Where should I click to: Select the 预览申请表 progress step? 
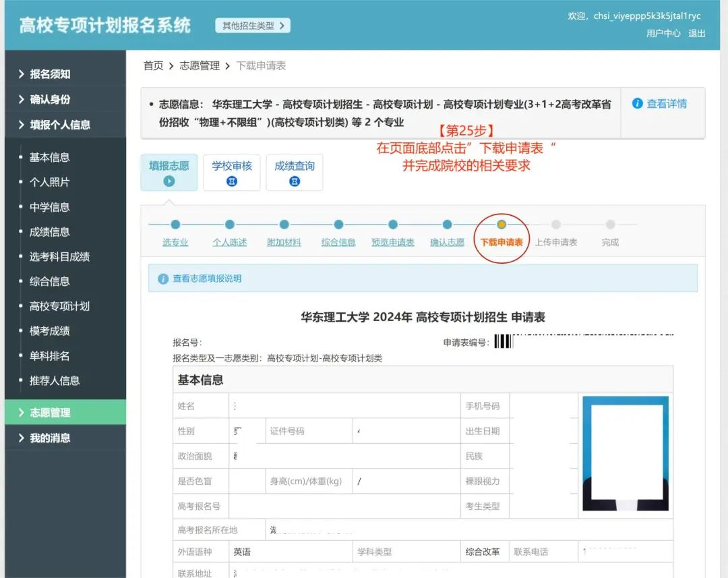(392, 242)
